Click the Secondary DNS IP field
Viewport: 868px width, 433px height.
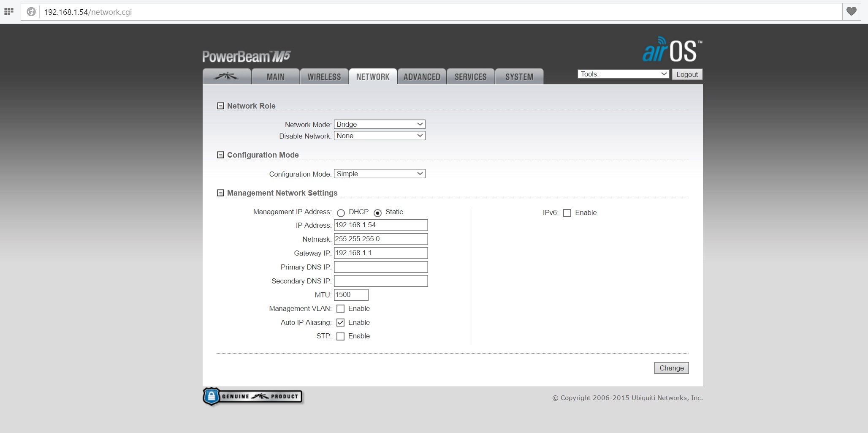(381, 281)
